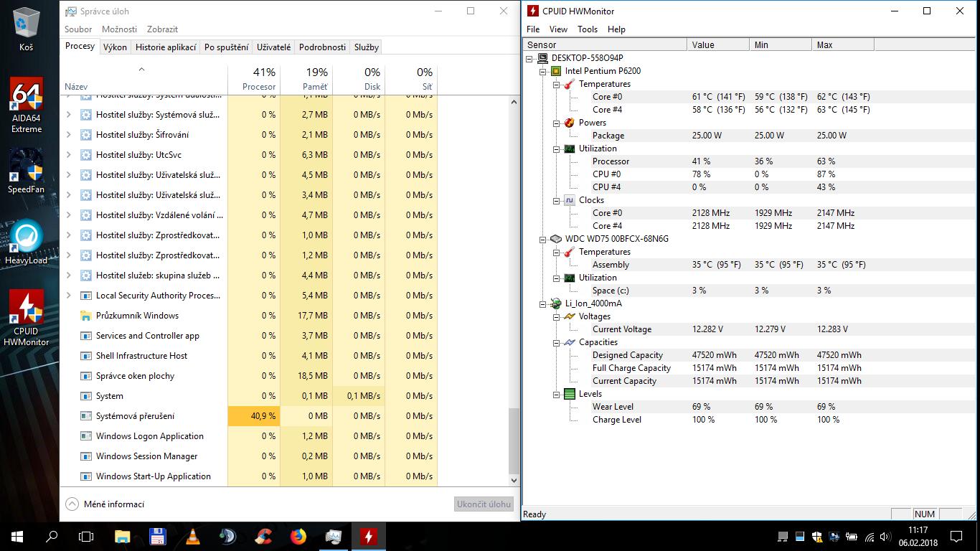Screen dimensions: 980x551
Task: Open the Historie aplikací tab
Action: tap(166, 47)
